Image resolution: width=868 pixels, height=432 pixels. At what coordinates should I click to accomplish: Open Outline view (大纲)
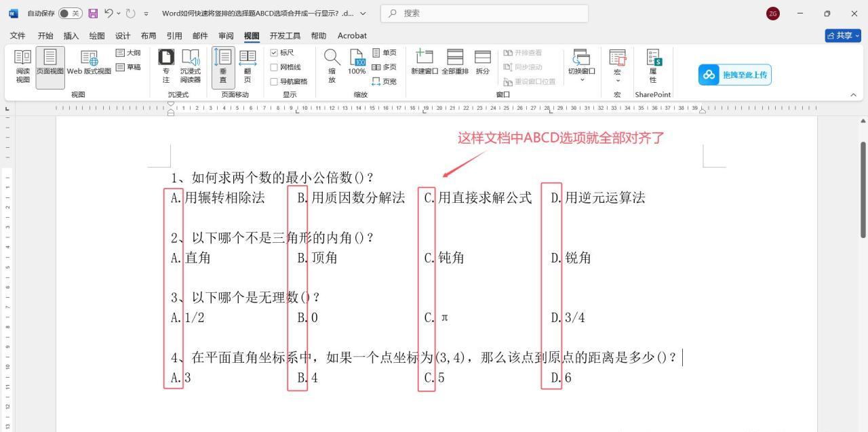click(x=129, y=53)
